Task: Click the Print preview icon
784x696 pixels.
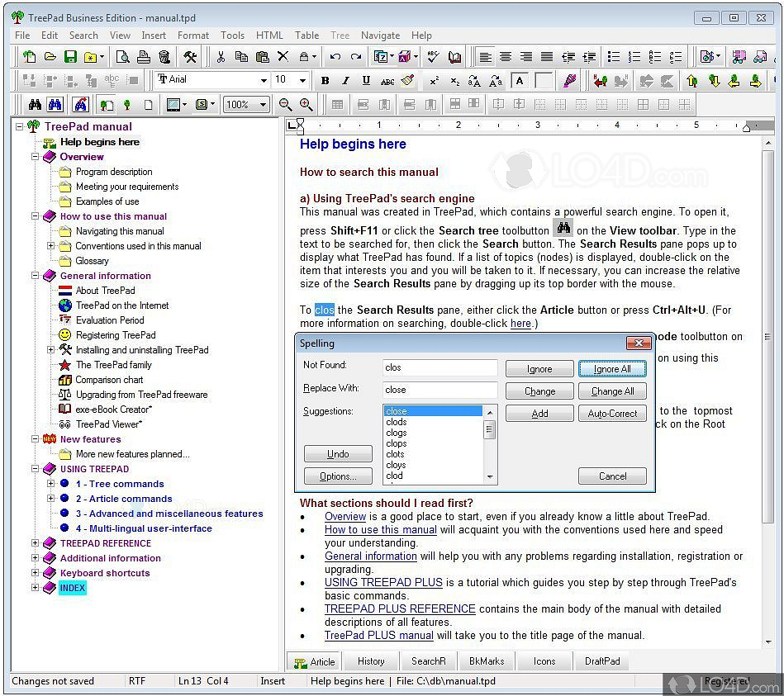Action: [x=122, y=57]
